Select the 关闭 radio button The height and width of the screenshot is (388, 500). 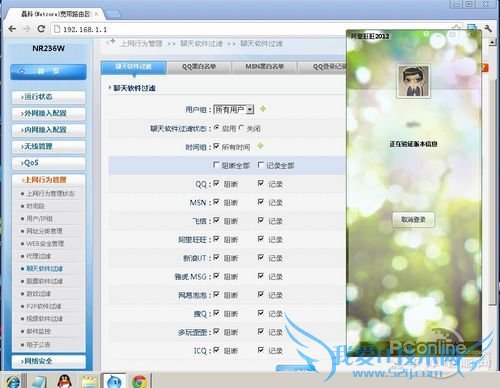[x=241, y=128]
